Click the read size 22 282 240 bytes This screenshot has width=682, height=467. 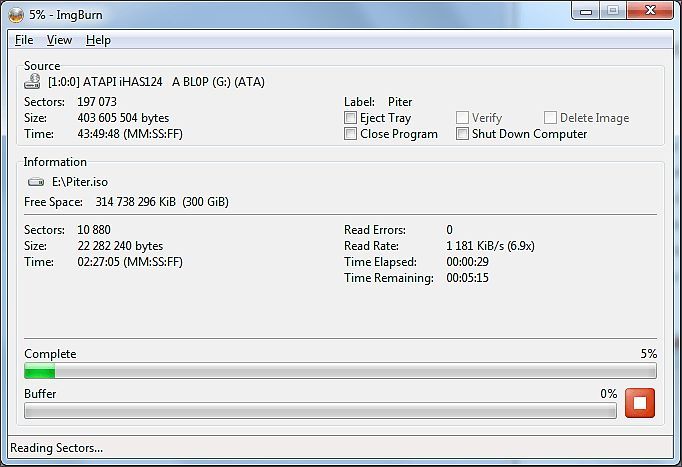click(x=120, y=246)
